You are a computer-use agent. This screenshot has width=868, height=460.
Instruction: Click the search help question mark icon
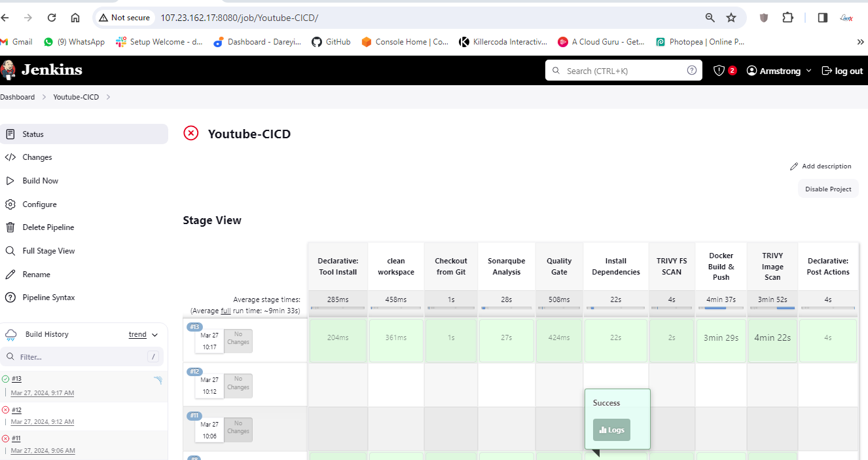click(x=691, y=71)
